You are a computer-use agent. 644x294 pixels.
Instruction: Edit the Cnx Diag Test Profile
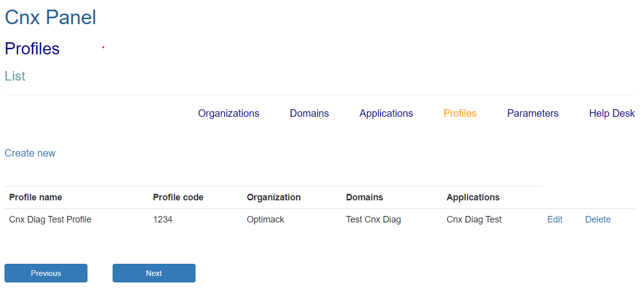555,219
